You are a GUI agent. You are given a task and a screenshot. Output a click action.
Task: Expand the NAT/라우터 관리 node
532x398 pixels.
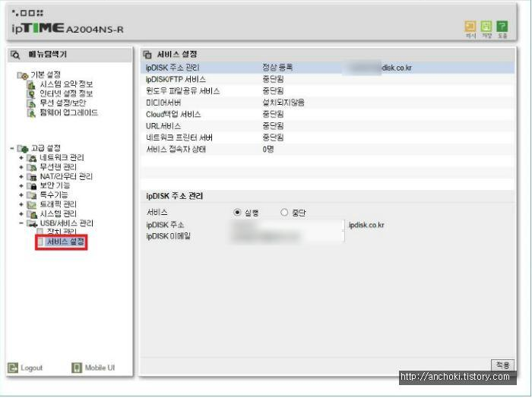(x=21, y=177)
